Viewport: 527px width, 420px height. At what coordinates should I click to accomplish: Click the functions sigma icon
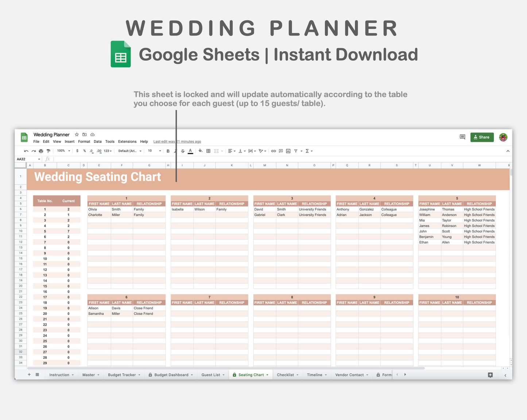tap(307, 151)
